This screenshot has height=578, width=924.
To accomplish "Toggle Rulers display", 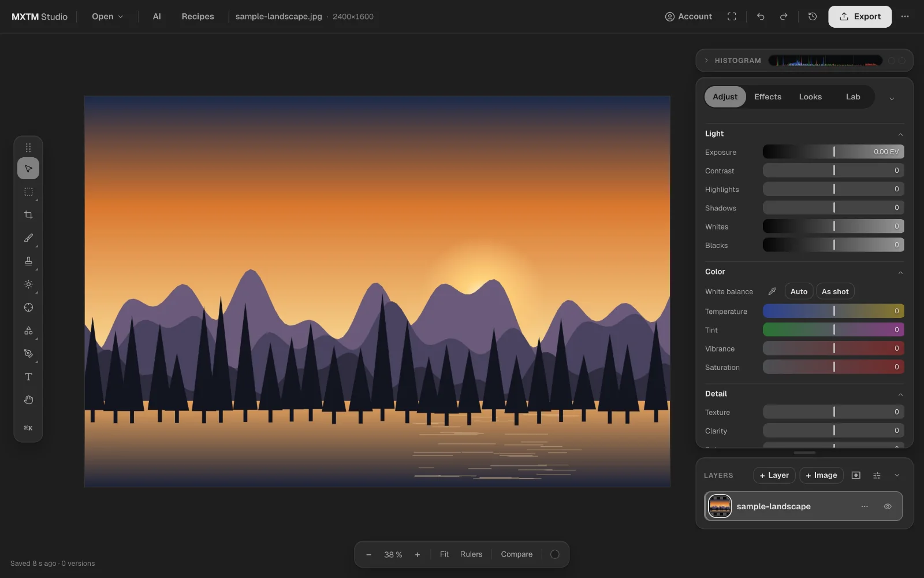I will pos(471,554).
